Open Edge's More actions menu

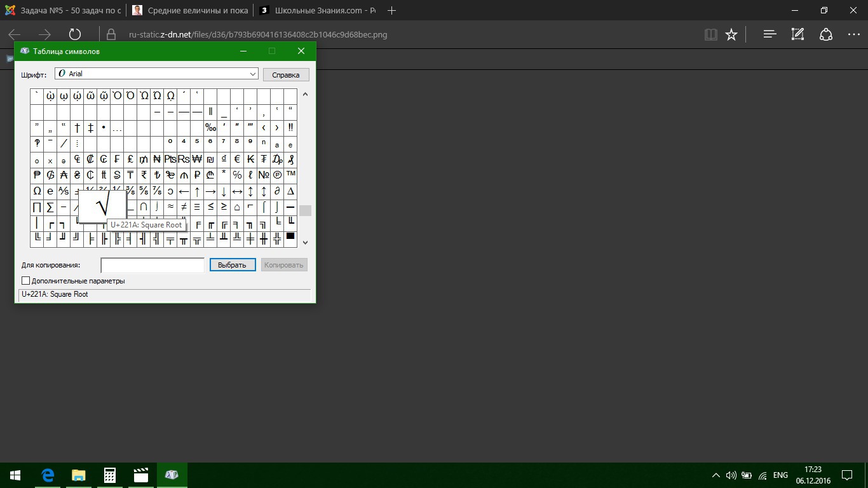[x=854, y=35]
